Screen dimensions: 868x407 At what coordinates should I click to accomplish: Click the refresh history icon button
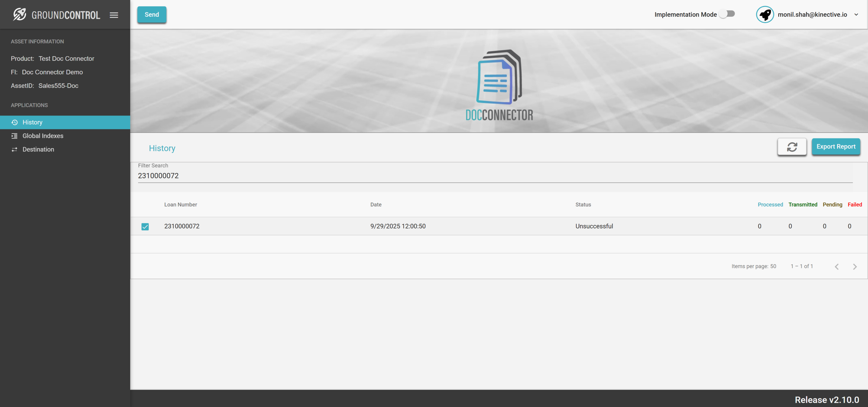(792, 147)
